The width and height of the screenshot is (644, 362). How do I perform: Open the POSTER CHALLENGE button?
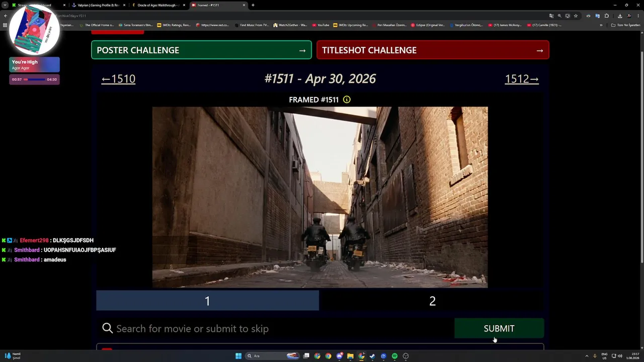coord(201,50)
